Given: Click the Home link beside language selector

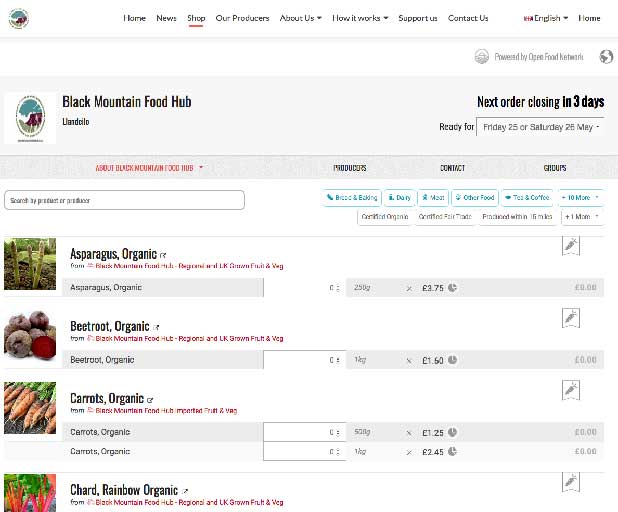Looking at the screenshot, I should coord(589,18).
